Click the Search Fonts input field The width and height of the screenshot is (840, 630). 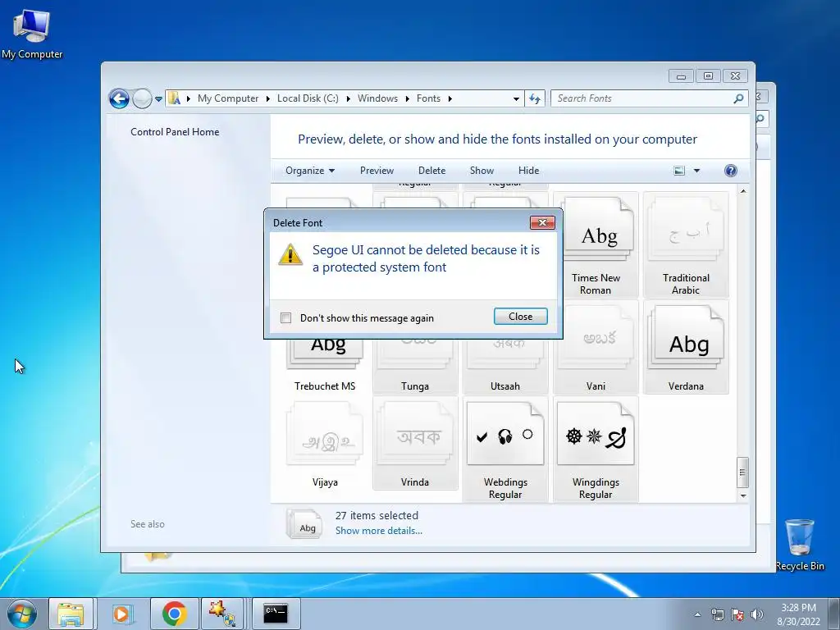tap(643, 98)
